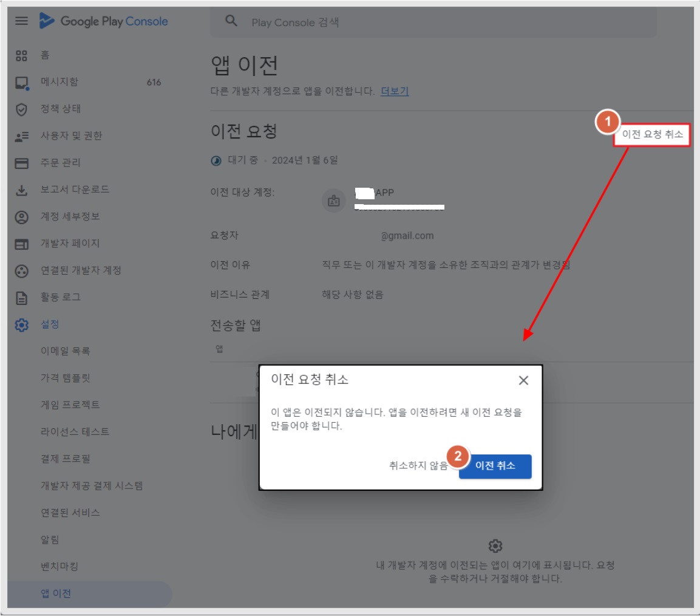Open 메시지함 in sidebar
Image resolution: width=700 pixels, height=616 pixels.
click(59, 82)
